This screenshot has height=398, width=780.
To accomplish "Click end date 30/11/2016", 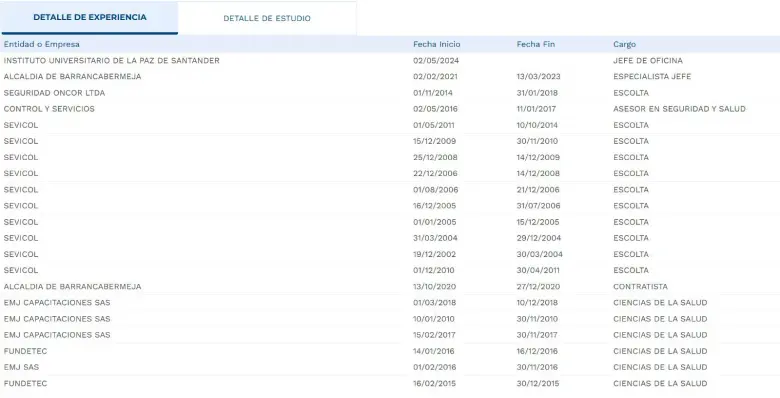I will [537, 367].
